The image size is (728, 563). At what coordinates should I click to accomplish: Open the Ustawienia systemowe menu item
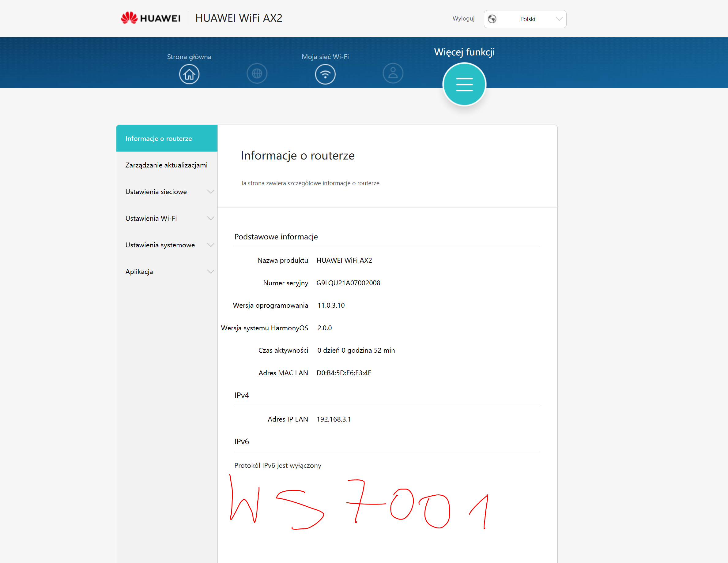coord(167,245)
